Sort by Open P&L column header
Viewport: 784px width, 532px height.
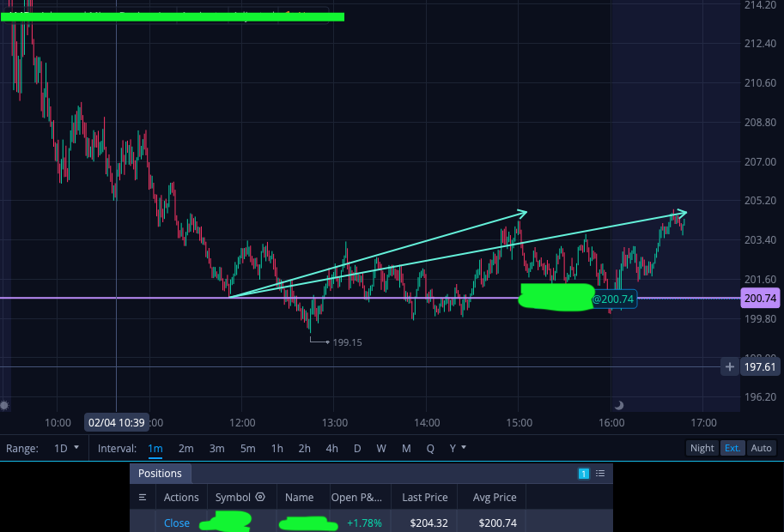[x=356, y=497]
